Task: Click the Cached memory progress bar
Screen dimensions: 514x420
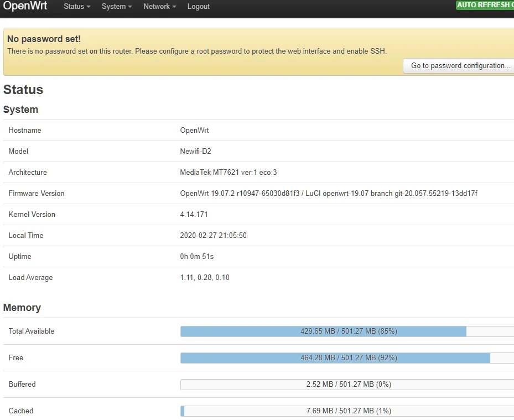Action: click(x=346, y=411)
